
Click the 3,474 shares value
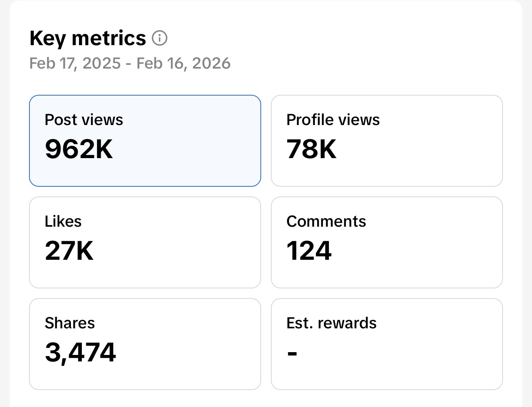[80, 353]
